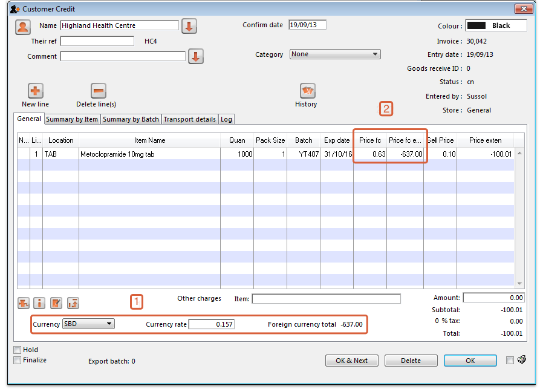Click the Delete line(s) minus icon

click(99, 91)
